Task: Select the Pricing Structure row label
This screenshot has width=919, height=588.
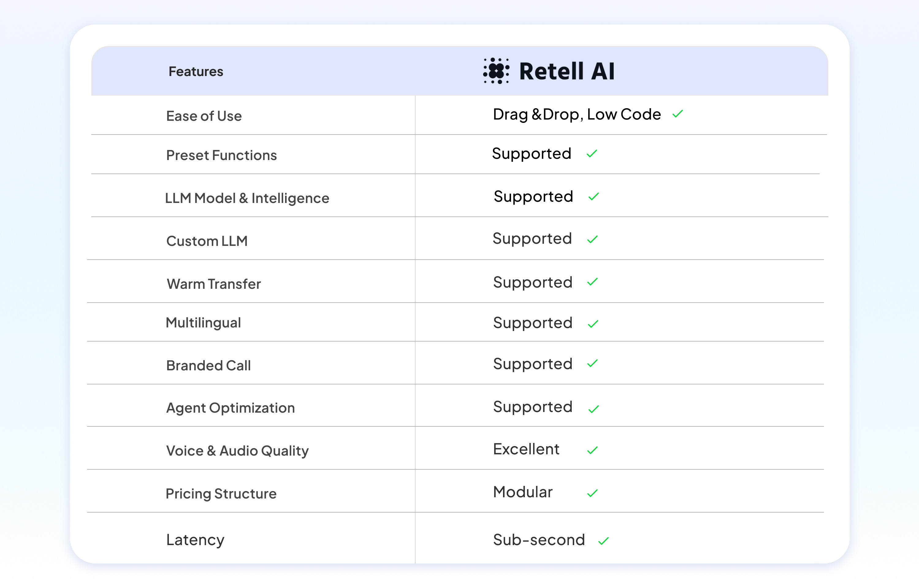Action: tap(221, 494)
